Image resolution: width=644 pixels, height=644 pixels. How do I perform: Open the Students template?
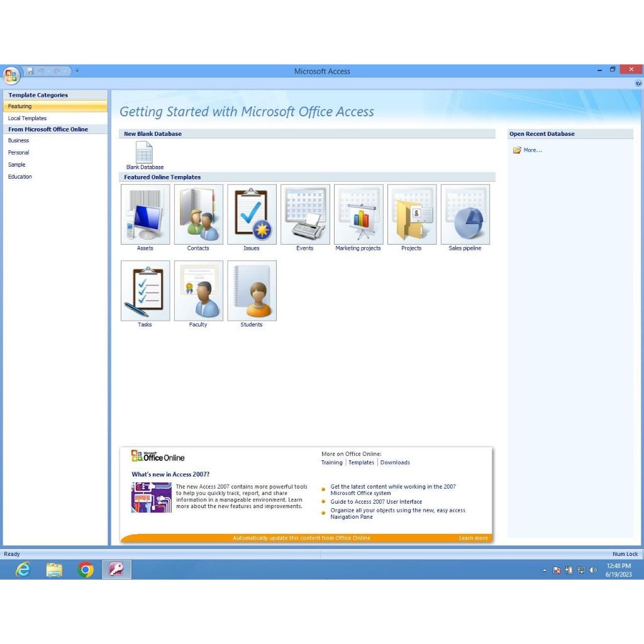[252, 294]
